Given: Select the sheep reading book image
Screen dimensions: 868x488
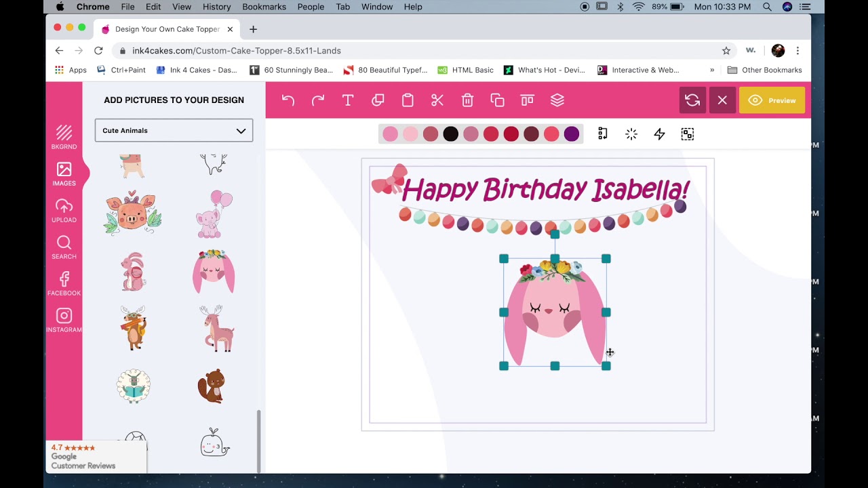Looking at the screenshot, I should (x=133, y=386).
